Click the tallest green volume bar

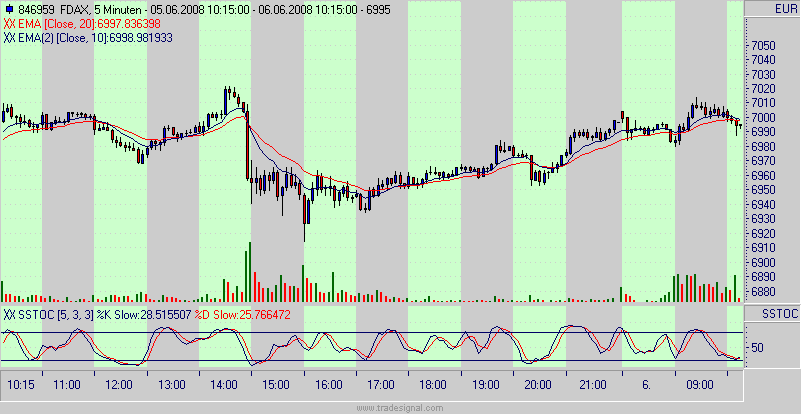(250, 272)
